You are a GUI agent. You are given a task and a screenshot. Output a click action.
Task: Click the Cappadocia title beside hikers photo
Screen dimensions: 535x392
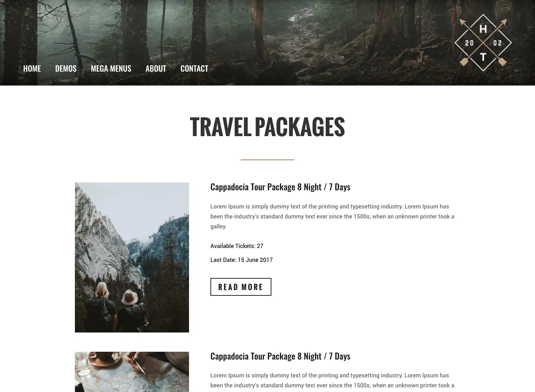click(280, 187)
